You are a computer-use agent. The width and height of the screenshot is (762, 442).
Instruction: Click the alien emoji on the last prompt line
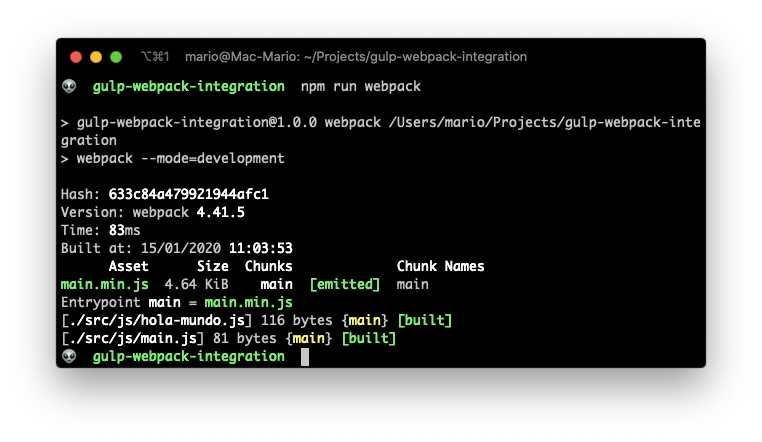point(69,357)
